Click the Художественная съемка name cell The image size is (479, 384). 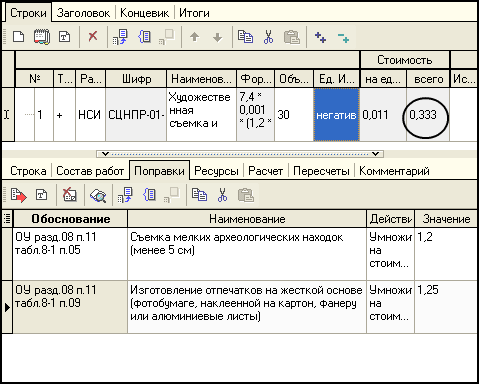201,115
